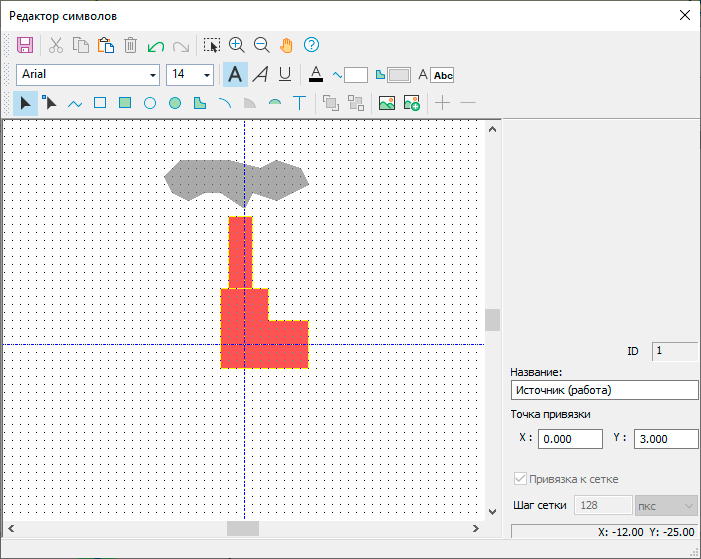Toggle Underline text formatting
The width and height of the screenshot is (701, 559).
(x=285, y=74)
